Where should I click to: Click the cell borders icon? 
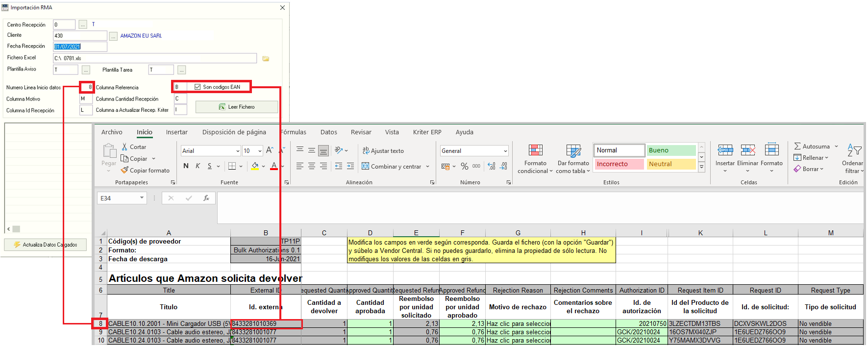pyautogui.click(x=232, y=166)
